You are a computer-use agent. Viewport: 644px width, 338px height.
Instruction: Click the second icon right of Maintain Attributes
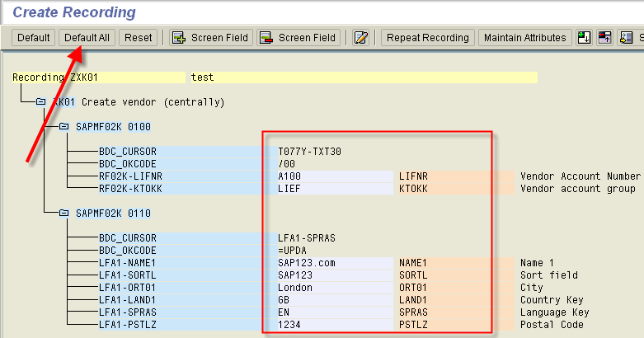pos(604,38)
